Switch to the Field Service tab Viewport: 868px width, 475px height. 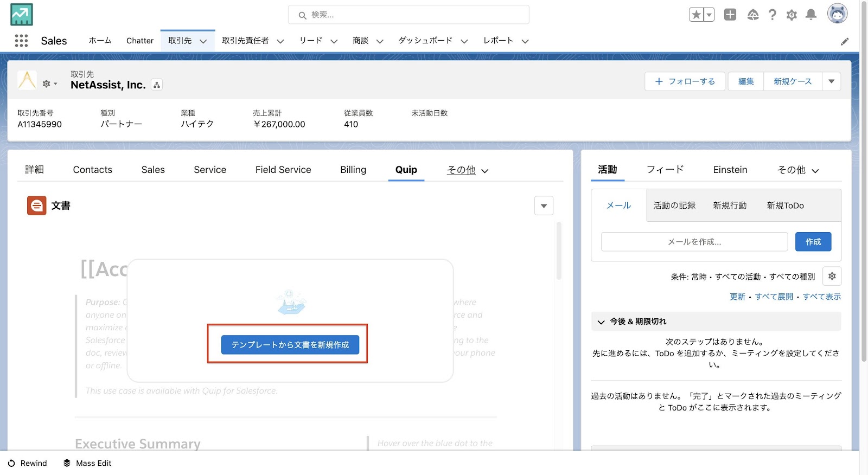[x=283, y=170]
